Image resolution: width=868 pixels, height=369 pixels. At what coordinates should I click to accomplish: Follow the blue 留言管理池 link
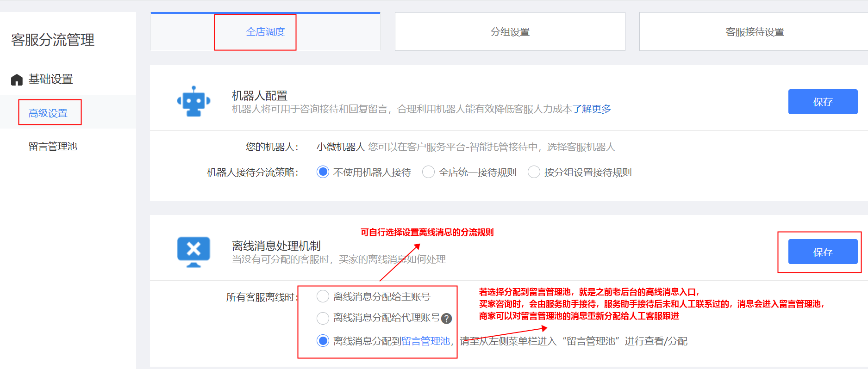(425, 341)
